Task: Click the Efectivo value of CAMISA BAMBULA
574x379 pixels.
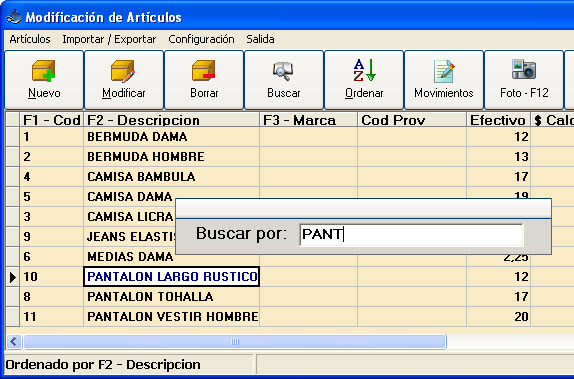Action: [x=499, y=177]
